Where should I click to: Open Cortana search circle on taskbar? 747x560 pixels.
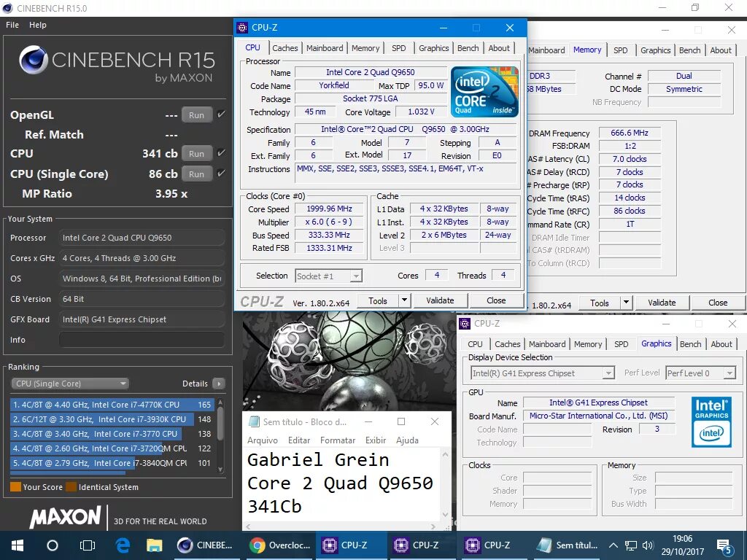point(53,545)
